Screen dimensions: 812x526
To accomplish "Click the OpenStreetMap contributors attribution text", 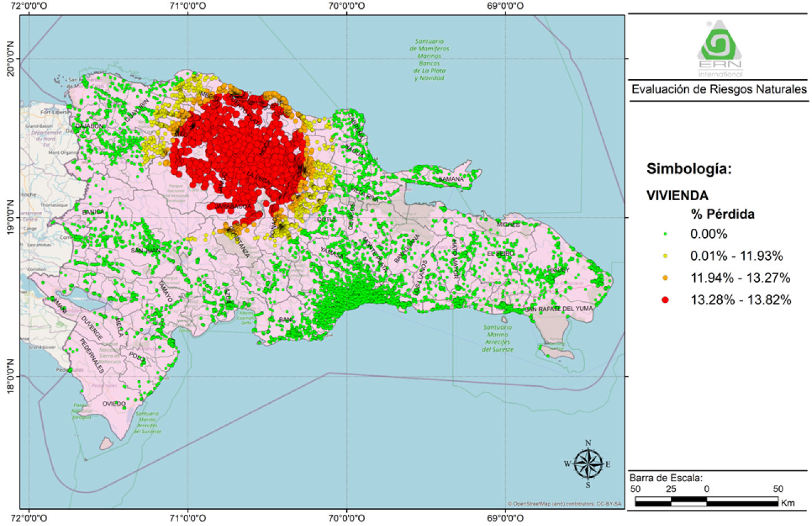I will pos(564,504).
